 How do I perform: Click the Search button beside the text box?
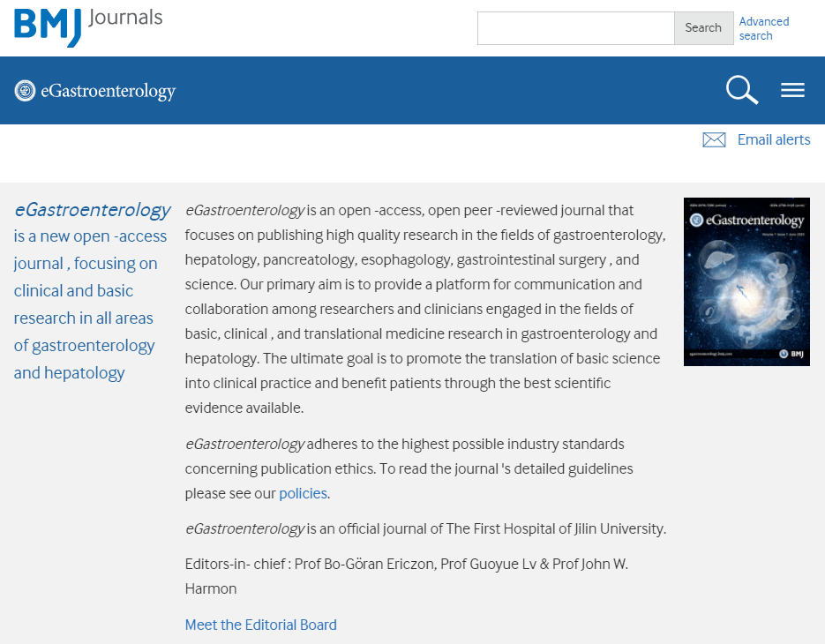point(703,28)
